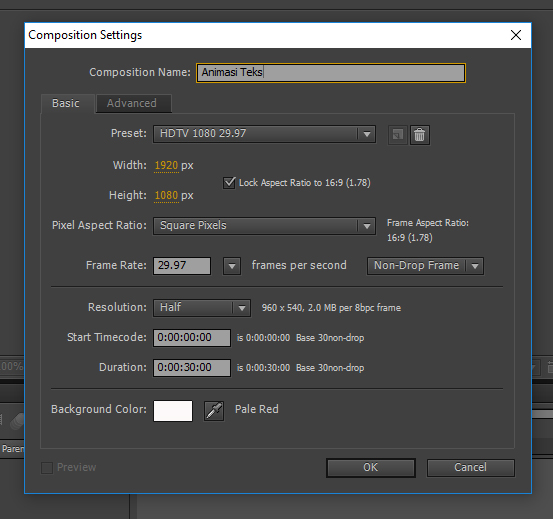Viewport: 553px width, 519px height.
Task: Open the white Background Color swatch
Action: [x=173, y=411]
